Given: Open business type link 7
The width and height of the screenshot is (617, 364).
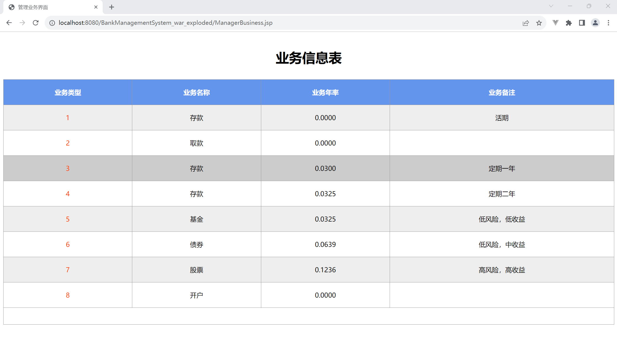Looking at the screenshot, I should pos(68,270).
